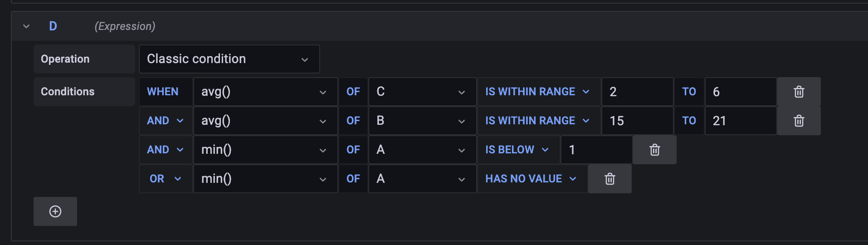868x245 pixels.
Task: Open the HAS NO VALUE evaluator dropdown
Action: point(531,179)
